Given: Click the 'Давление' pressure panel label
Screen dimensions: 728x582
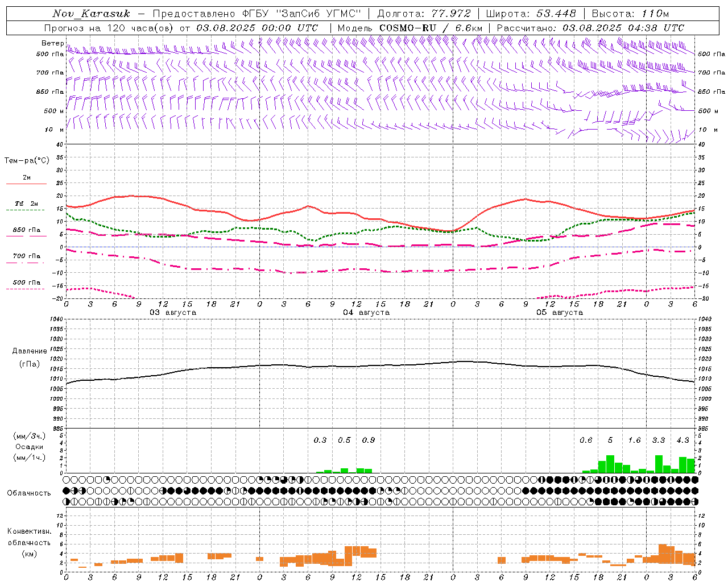Looking at the screenshot, I should [30, 351].
